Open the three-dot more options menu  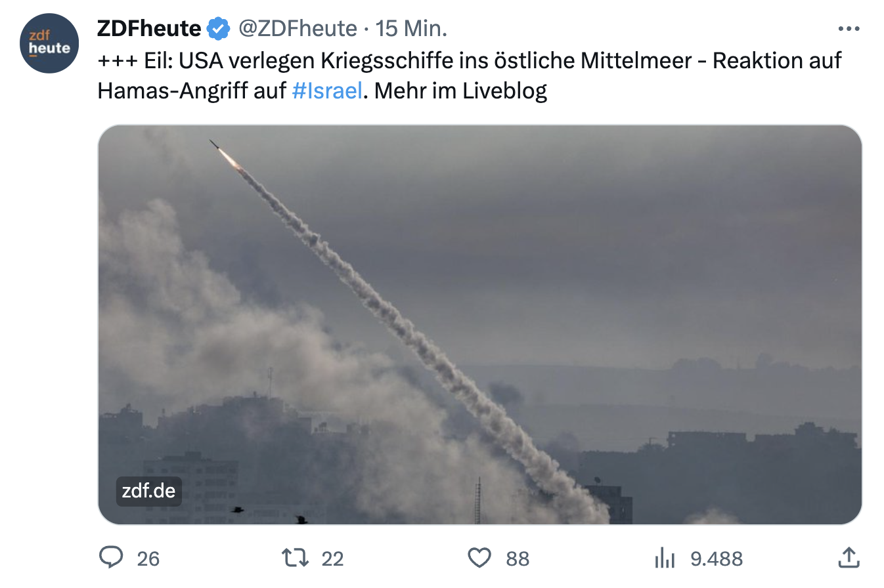(849, 29)
